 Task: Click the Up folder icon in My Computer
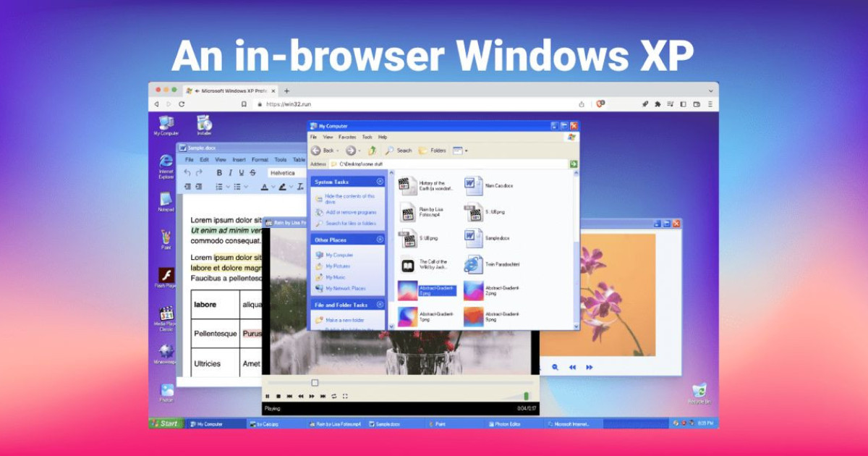372,151
